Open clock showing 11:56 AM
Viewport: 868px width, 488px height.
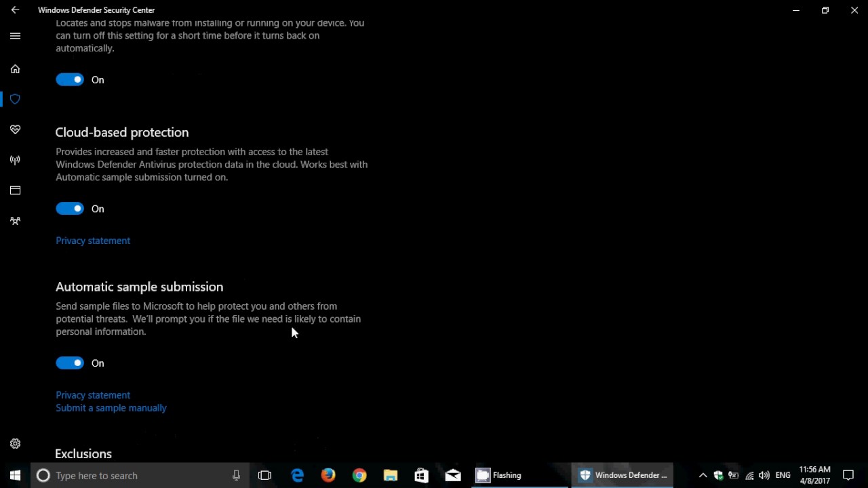pyautogui.click(x=814, y=475)
